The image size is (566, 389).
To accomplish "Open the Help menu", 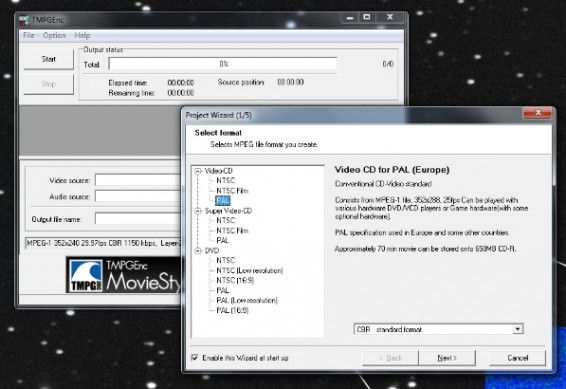I will [82, 35].
